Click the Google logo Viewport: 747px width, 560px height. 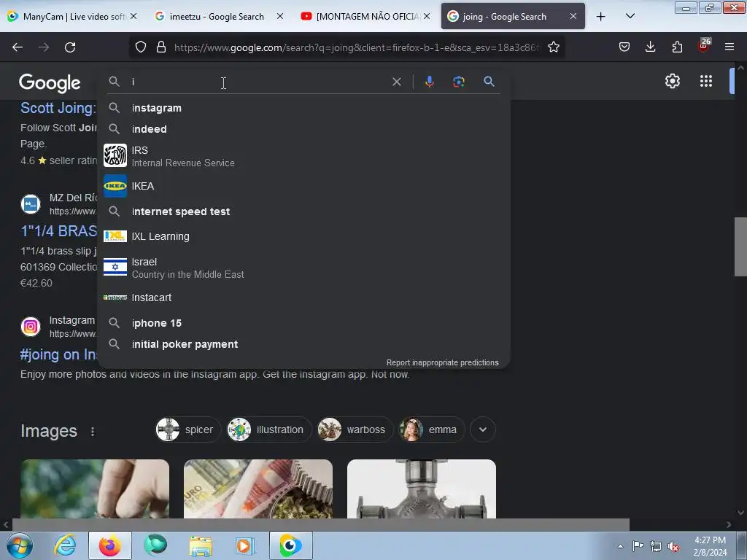click(50, 83)
